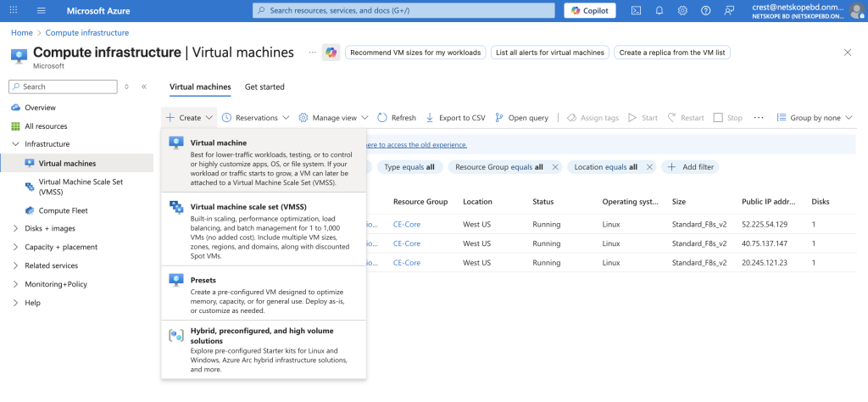Screen dimensions: 868x402
Task: Click Create a replica from the VM list
Action: (x=672, y=53)
